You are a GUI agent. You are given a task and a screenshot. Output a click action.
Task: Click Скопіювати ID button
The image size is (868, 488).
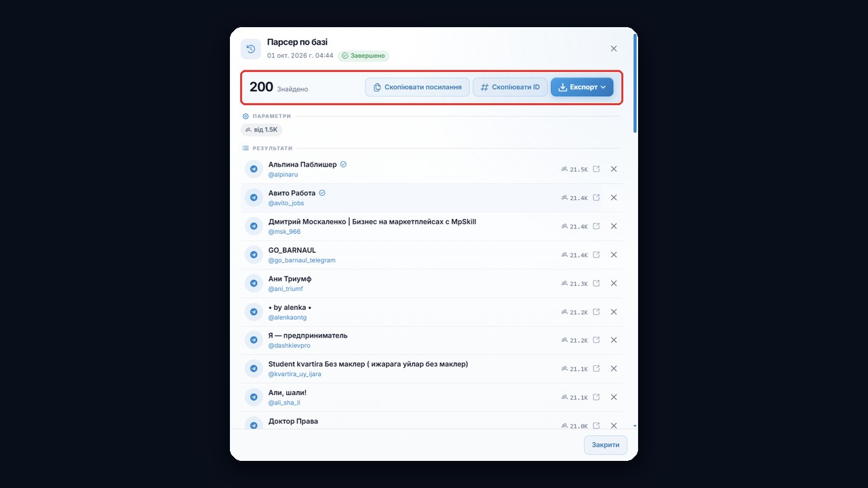(510, 87)
